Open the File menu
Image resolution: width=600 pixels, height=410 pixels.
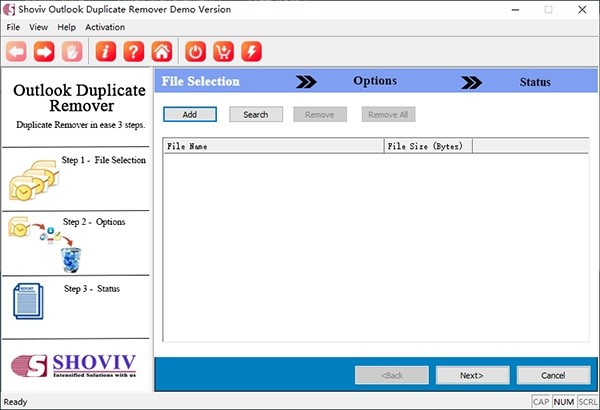click(x=13, y=27)
